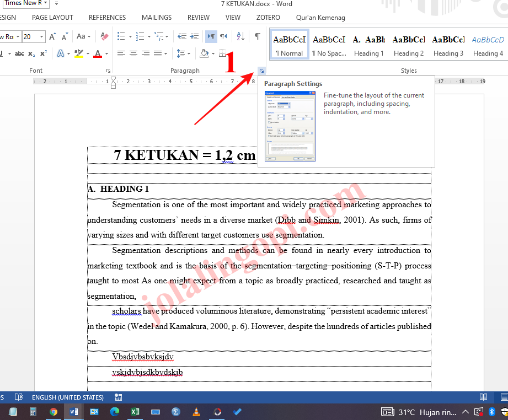Open Line and Paragraph Spacing options
The image size is (508, 420).
click(x=181, y=53)
